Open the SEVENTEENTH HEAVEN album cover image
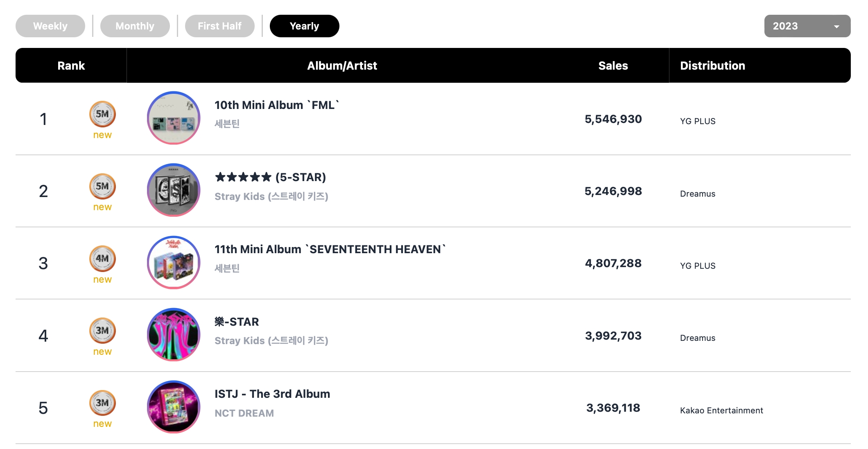Viewport: 868px width, 449px height. pyautogui.click(x=174, y=262)
